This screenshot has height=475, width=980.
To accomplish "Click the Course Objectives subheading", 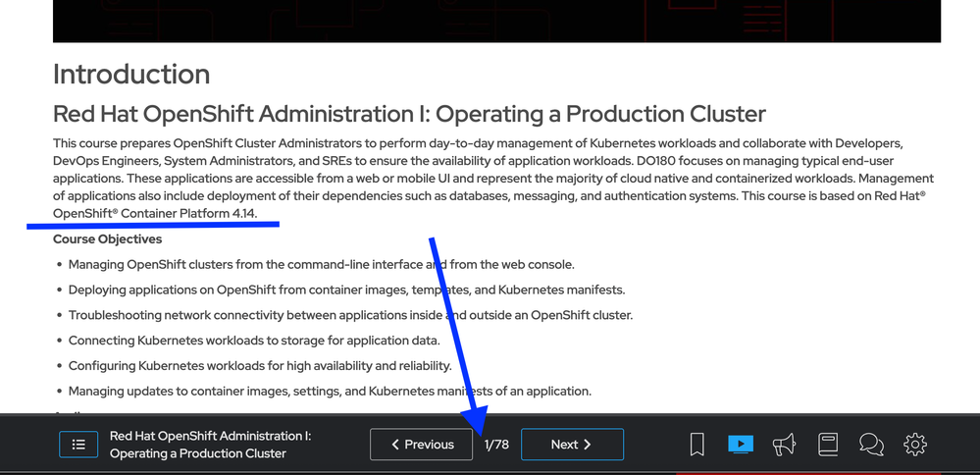I will (x=108, y=239).
